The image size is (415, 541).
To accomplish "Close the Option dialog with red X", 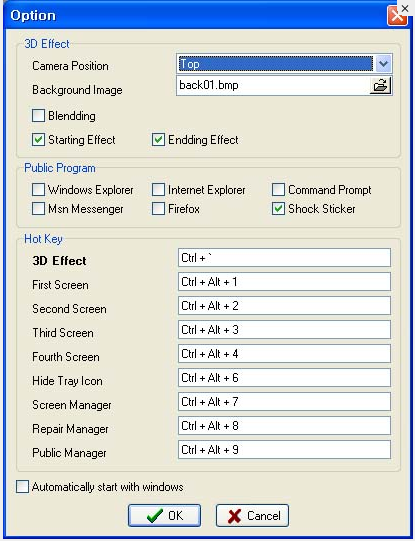I will pyautogui.click(x=397, y=16).
